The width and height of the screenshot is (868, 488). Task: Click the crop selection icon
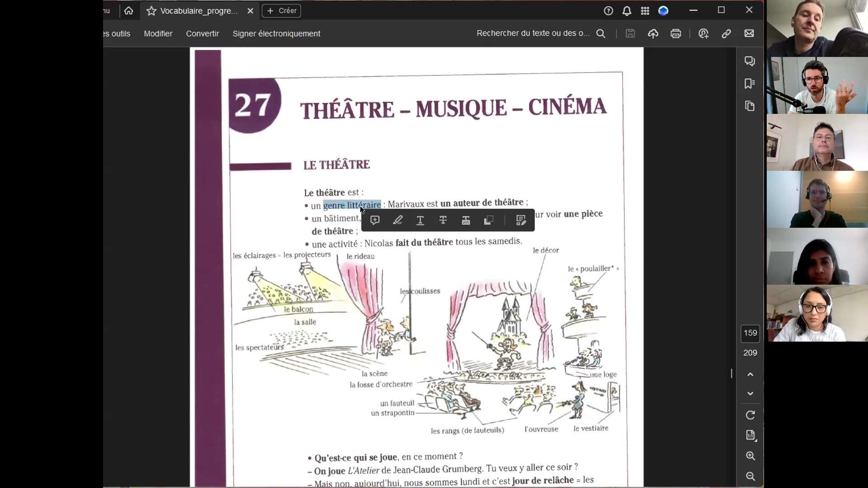(489, 220)
